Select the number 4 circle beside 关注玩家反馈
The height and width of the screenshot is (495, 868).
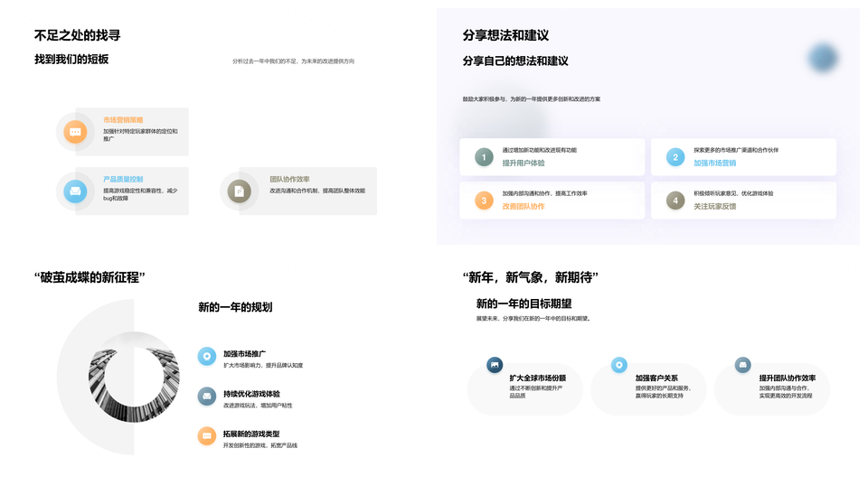point(675,201)
